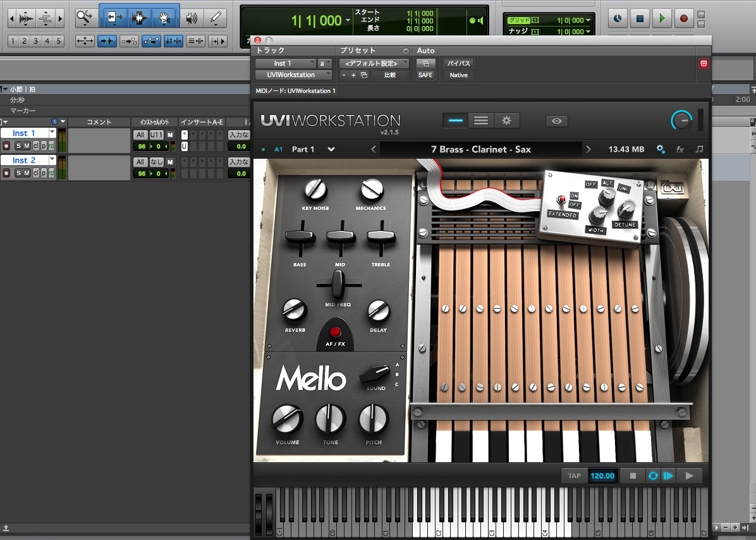756x540 pixels.
Task: Open the main counter format dropdown arrow
Action: tap(348, 21)
